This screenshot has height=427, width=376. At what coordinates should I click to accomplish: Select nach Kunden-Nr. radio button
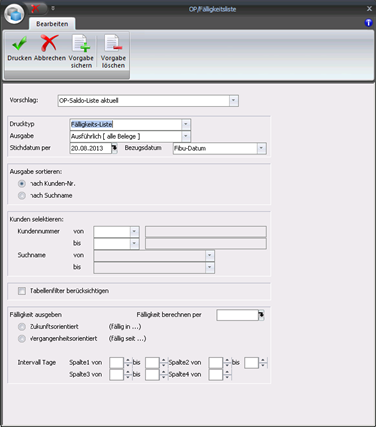[22, 184]
